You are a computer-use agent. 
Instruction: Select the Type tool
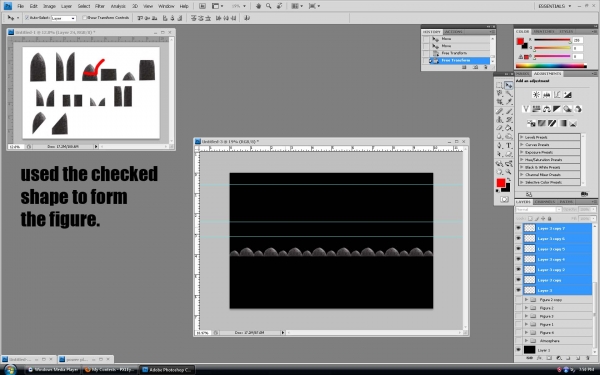pos(509,145)
